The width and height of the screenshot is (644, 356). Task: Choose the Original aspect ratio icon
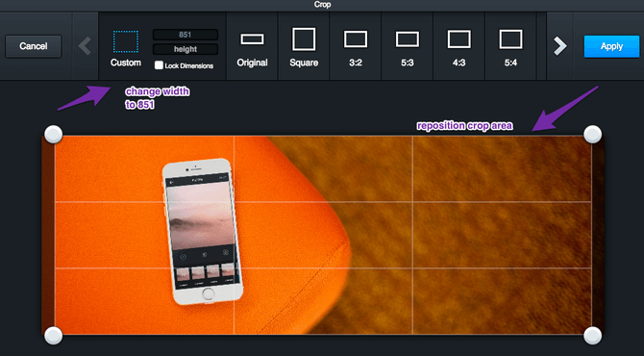coord(252,39)
